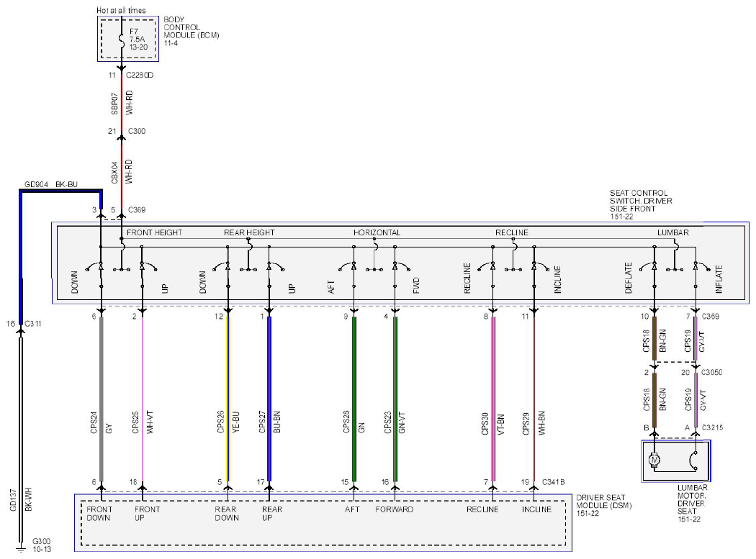Viewport: 756px width, 559px height.
Task: Select the Body Control Module (BCM) label
Action: coord(191,32)
